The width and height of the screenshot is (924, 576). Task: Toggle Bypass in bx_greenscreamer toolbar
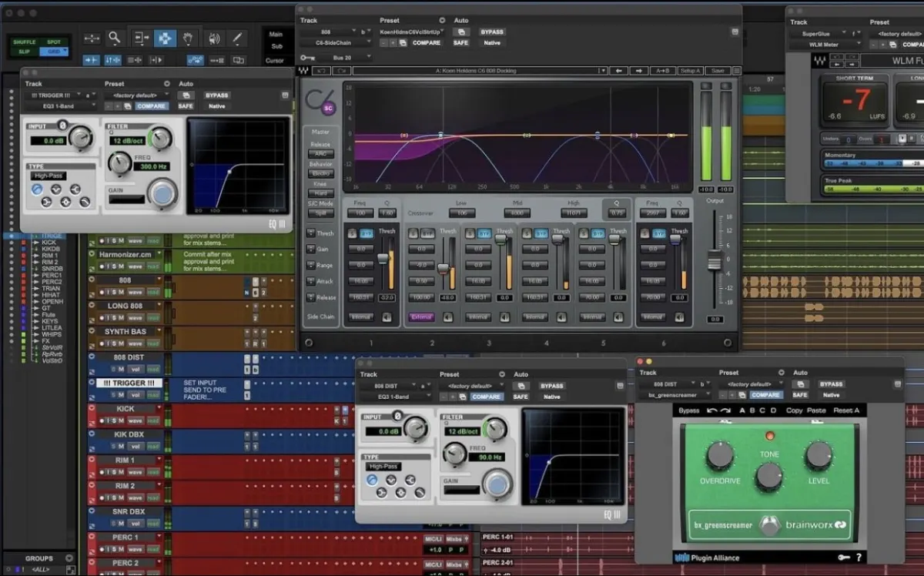tap(689, 410)
